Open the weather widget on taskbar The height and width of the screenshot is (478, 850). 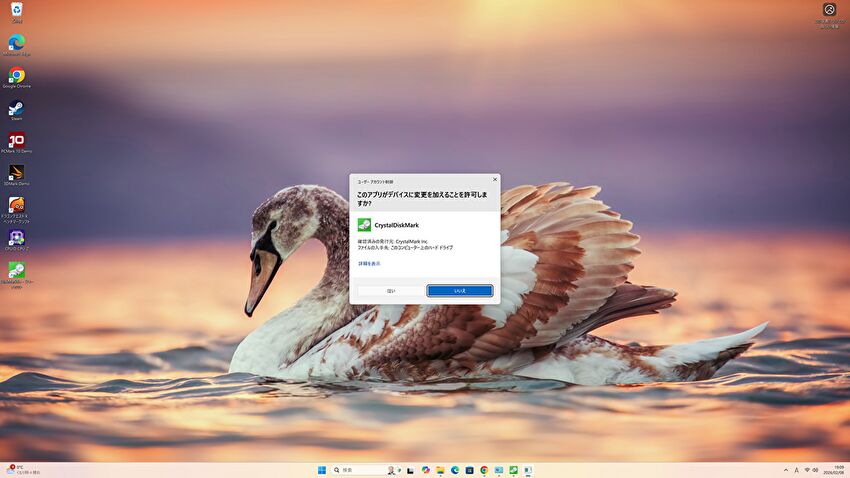[x=20, y=469]
